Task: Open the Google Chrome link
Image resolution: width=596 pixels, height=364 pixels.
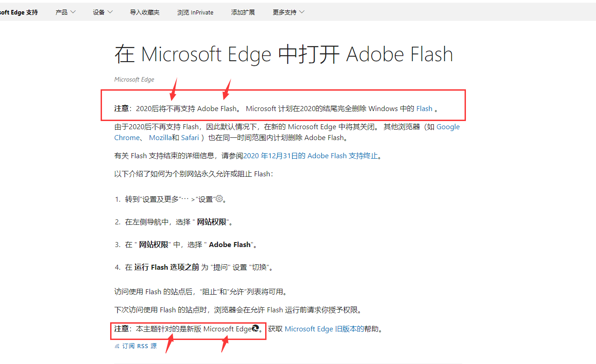Action: pos(448,127)
